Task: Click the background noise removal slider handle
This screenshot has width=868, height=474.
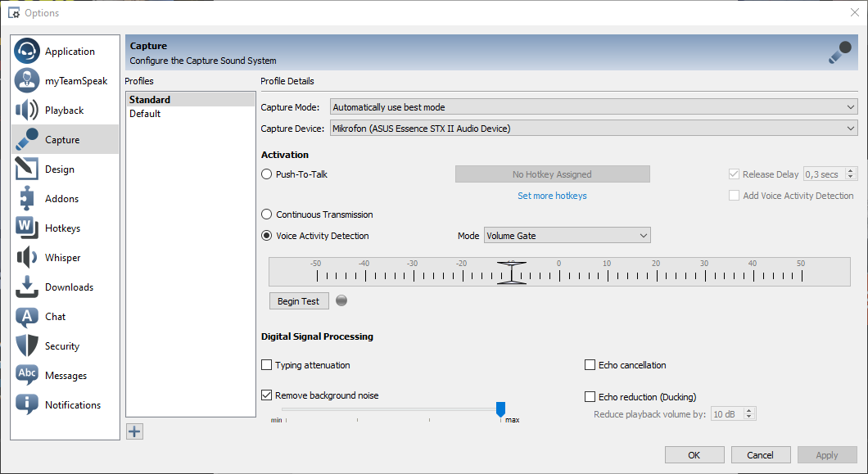Action: point(500,409)
